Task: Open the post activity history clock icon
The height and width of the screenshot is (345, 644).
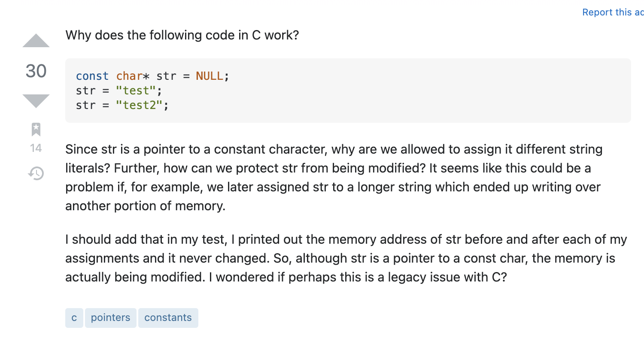Action: pos(36,173)
